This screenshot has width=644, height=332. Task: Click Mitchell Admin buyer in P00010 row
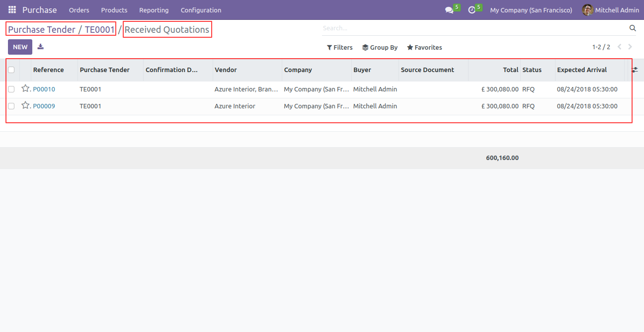[x=375, y=89]
